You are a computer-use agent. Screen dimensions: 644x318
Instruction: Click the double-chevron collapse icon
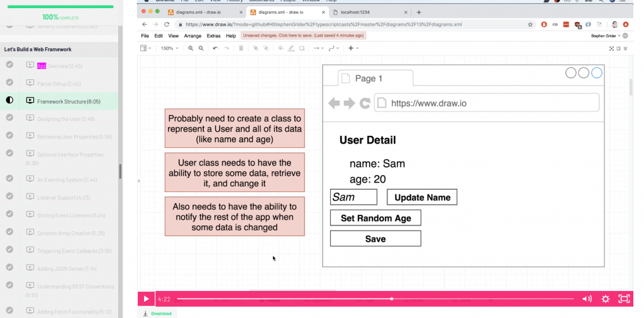pyautogui.click(x=625, y=48)
